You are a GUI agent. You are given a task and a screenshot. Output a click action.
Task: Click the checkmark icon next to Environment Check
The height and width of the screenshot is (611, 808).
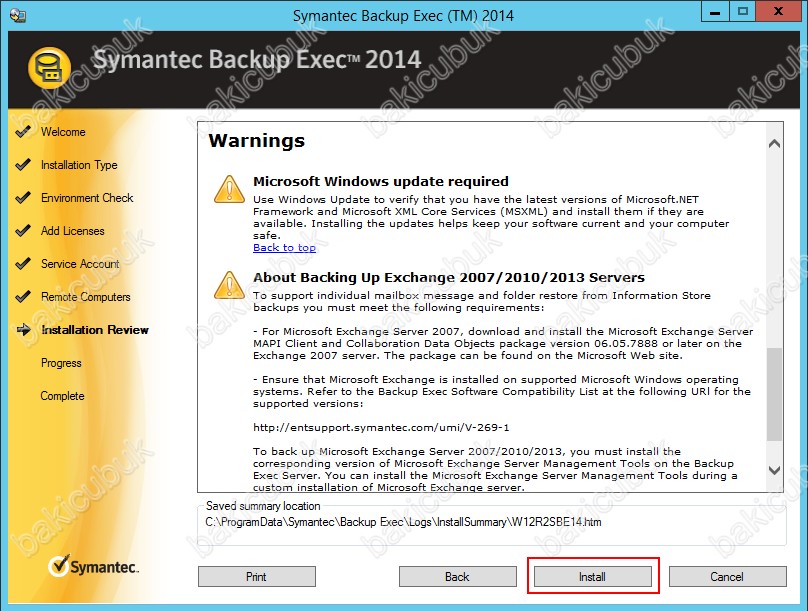(23, 198)
